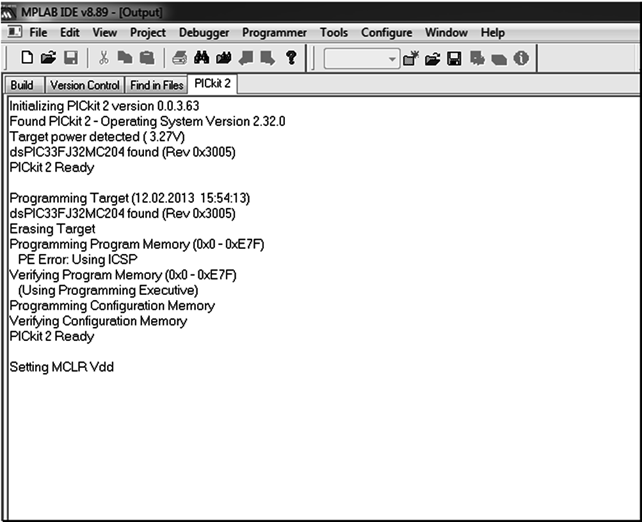This screenshot has width=642, height=522.
Task: Click the 'PE Error: Using ICSP' output line
Action: tap(78, 260)
